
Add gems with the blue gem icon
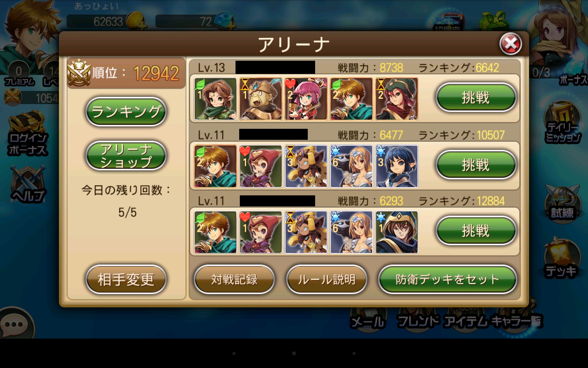pos(225,21)
